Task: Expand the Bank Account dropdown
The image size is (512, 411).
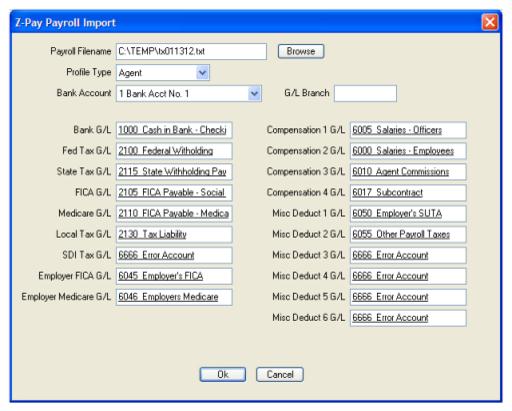Action: point(254,93)
